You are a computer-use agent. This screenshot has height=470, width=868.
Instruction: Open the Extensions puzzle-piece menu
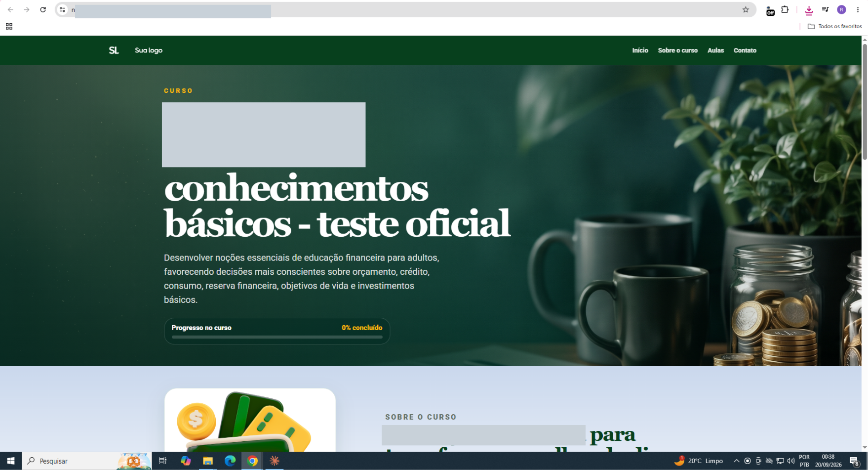click(x=785, y=10)
